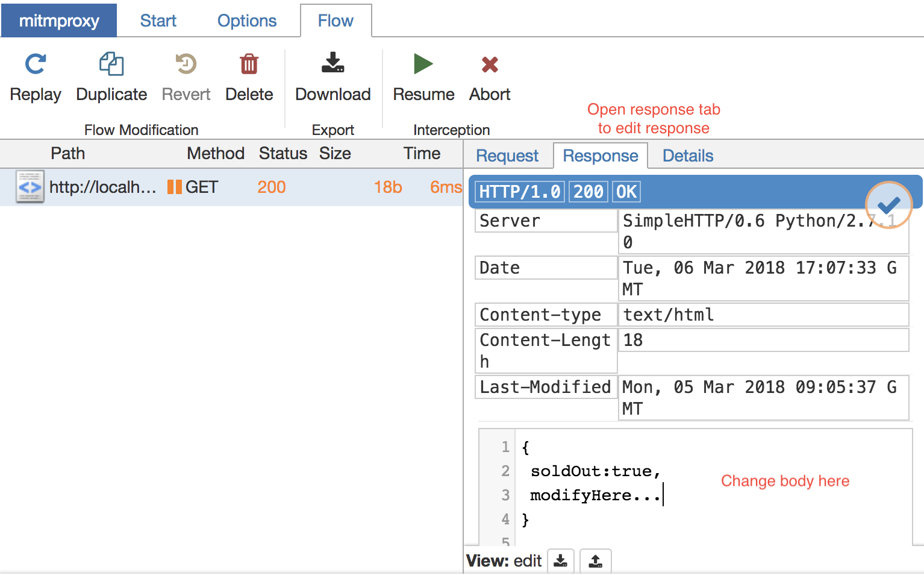Click the 200 status cell in flow row
924x575 pixels.
272,187
